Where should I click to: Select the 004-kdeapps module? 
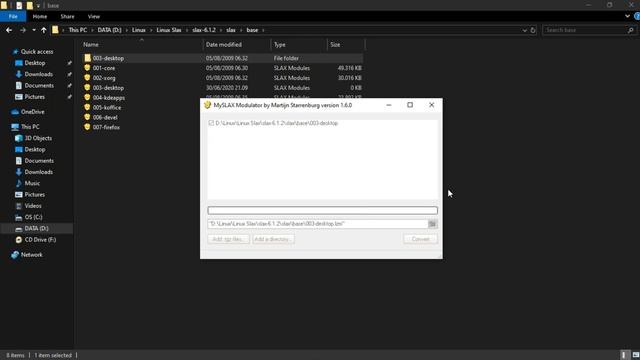(109, 98)
